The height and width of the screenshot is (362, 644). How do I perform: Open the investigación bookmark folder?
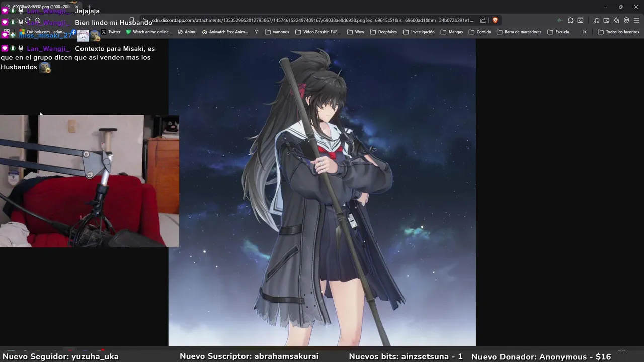pyautogui.click(x=419, y=32)
